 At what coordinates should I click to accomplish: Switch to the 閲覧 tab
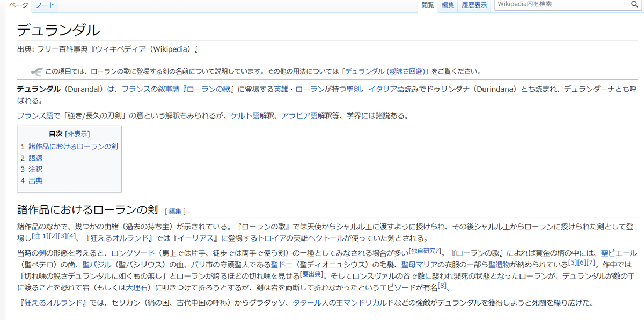pos(428,5)
